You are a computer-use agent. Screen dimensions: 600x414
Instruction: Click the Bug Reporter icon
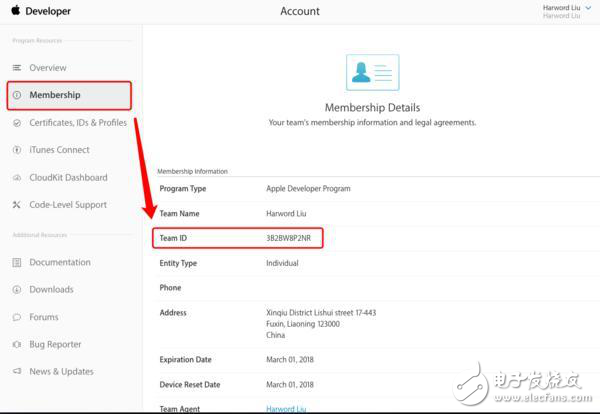pos(17,344)
